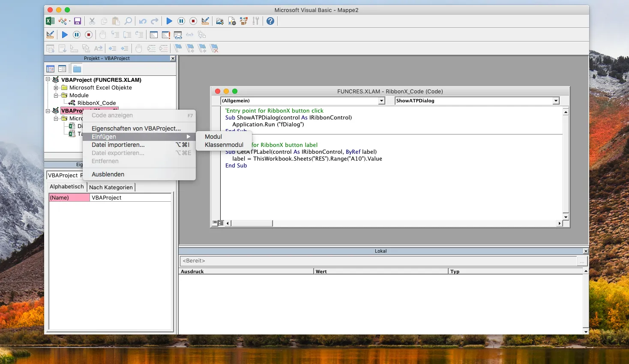Switch to full module view in the code window
Viewport: 629px width, 364px height.
pyautogui.click(x=221, y=223)
